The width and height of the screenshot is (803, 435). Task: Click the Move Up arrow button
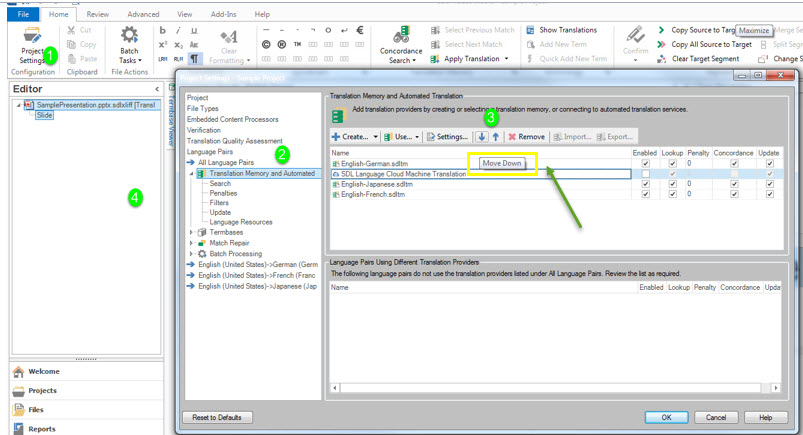tap(495, 136)
